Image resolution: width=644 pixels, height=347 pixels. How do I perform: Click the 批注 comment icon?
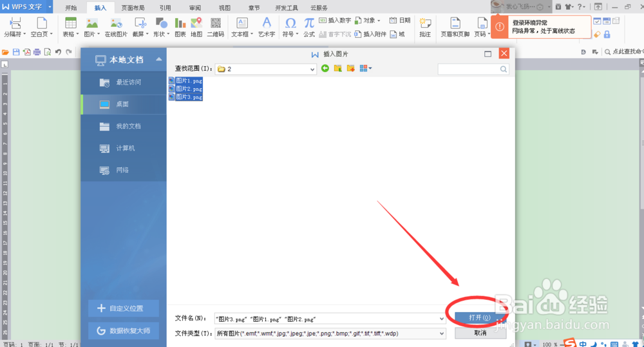point(425,23)
